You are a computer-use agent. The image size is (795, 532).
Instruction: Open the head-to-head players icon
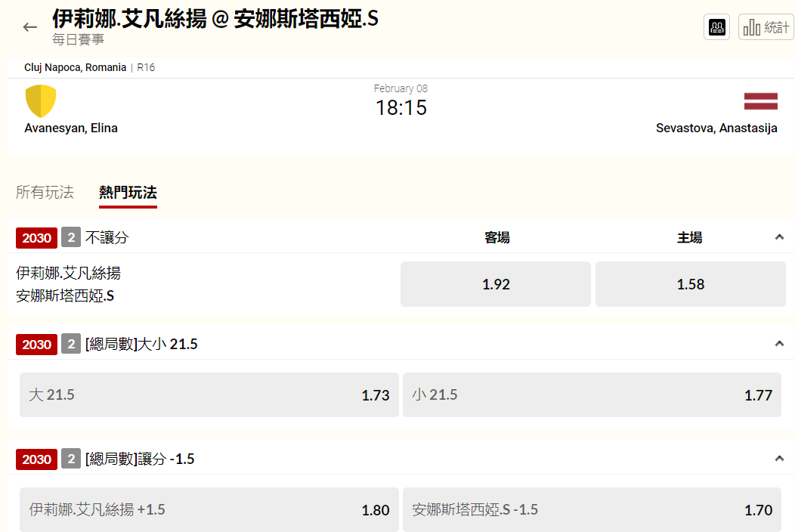click(x=716, y=27)
